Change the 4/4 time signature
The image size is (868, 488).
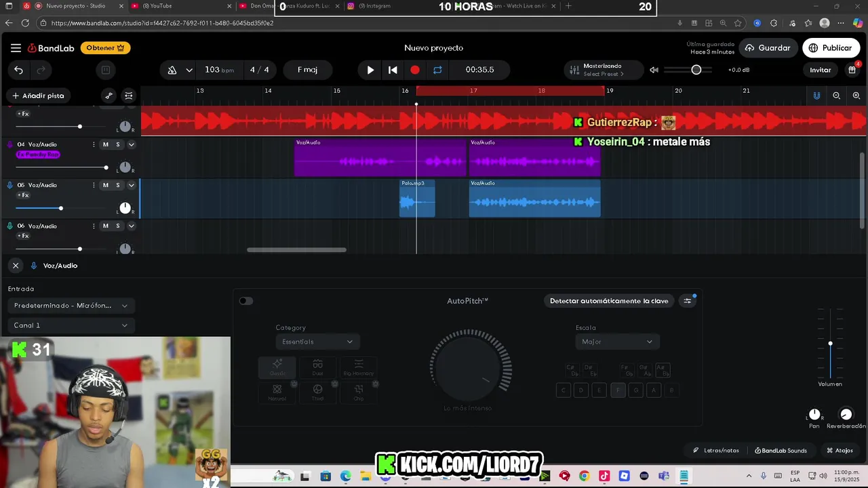coord(260,70)
